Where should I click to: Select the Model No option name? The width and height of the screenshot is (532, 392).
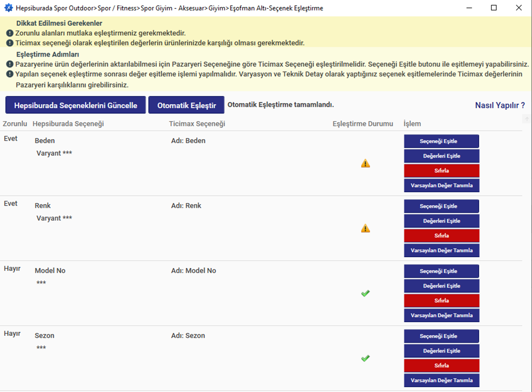tap(50, 270)
